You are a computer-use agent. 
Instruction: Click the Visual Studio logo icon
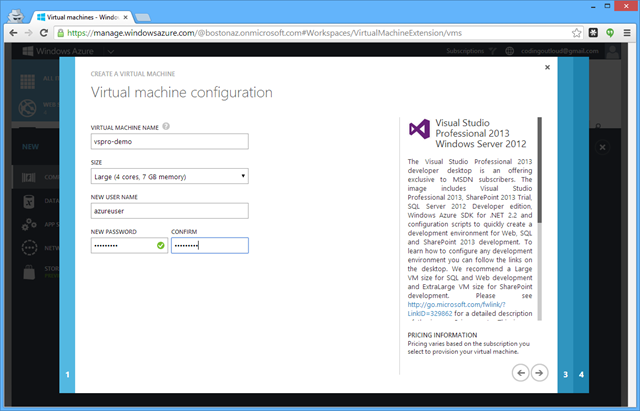420,130
